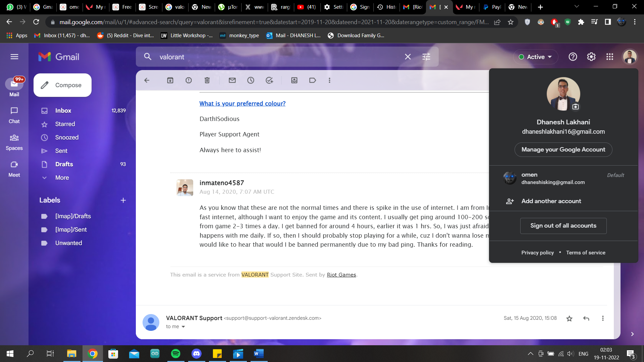644x362 pixels.
Task: Open Chat in left rail
Action: pos(14,115)
